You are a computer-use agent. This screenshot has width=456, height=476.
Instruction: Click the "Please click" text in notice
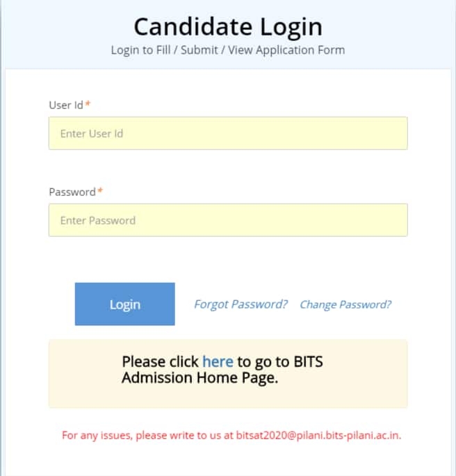tap(160, 361)
